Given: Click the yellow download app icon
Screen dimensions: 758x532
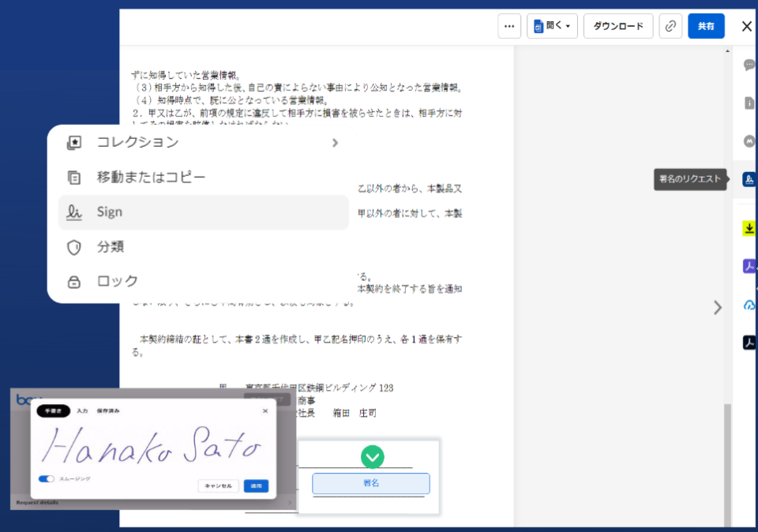Looking at the screenshot, I should pyautogui.click(x=748, y=229).
